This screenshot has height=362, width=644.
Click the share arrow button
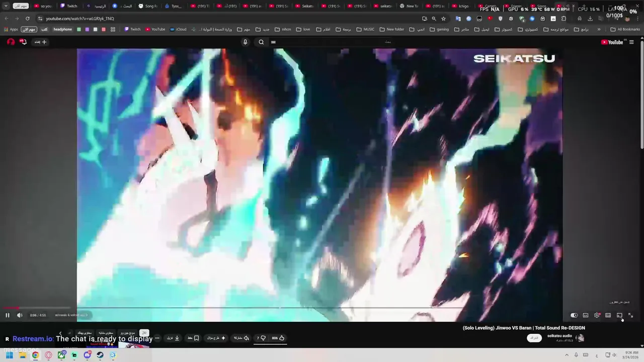click(x=242, y=338)
